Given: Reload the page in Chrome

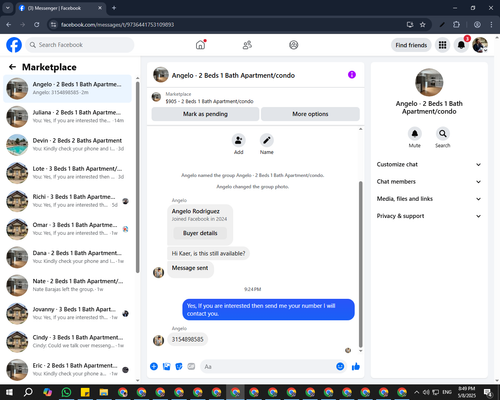Looking at the screenshot, I should click(37, 25).
